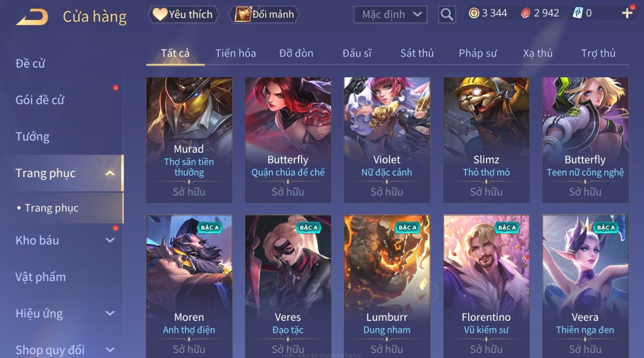This screenshot has height=358, width=644.
Task: Switch to the Tiến hóa tab
Action: (236, 53)
